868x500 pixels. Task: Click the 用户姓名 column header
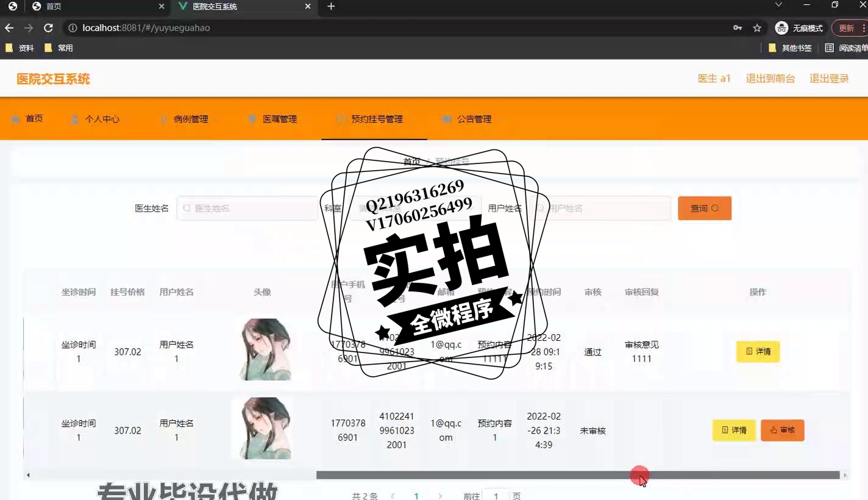click(177, 292)
